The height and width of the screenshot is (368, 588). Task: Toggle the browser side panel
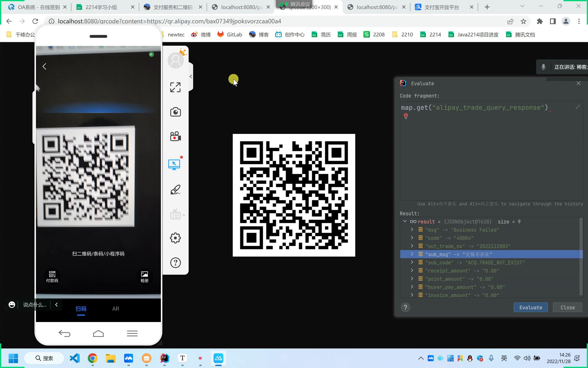coord(553,21)
